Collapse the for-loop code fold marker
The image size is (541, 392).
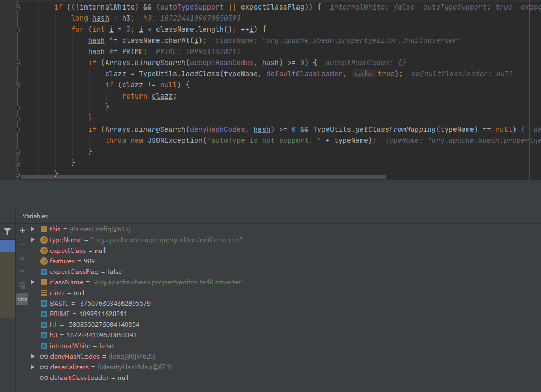pyautogui.click(x=17, y=30)
